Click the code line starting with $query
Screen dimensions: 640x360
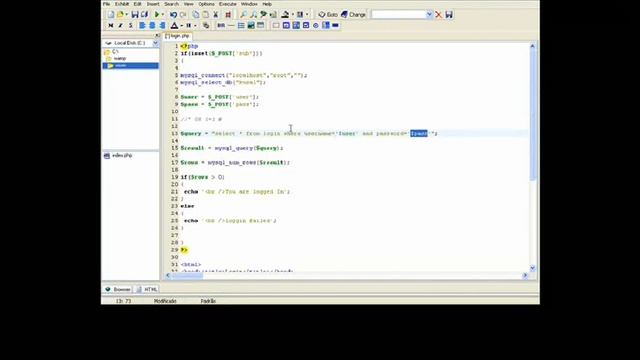coord(309,133)
